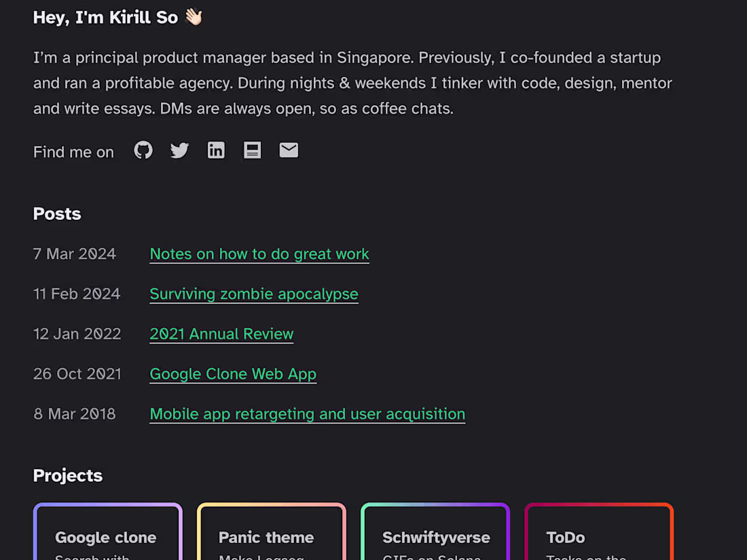Viewport: 747px width, 560px height.
Task: Click the 'Projects' section heading
Action: tap(68, 475)
